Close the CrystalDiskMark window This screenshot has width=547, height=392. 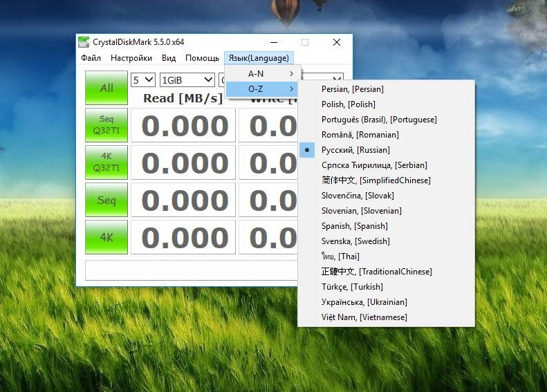337,42
